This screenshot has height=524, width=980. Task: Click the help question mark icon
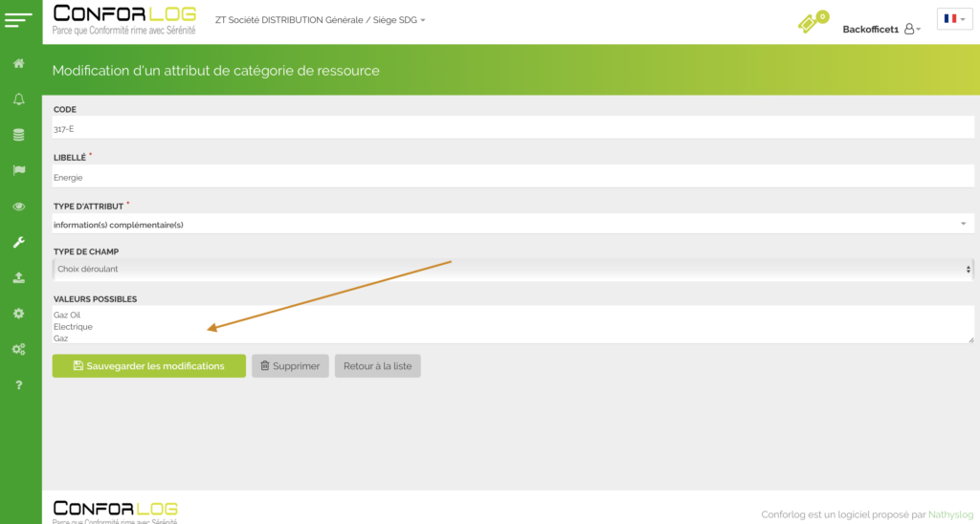click(x=18, y=385)
